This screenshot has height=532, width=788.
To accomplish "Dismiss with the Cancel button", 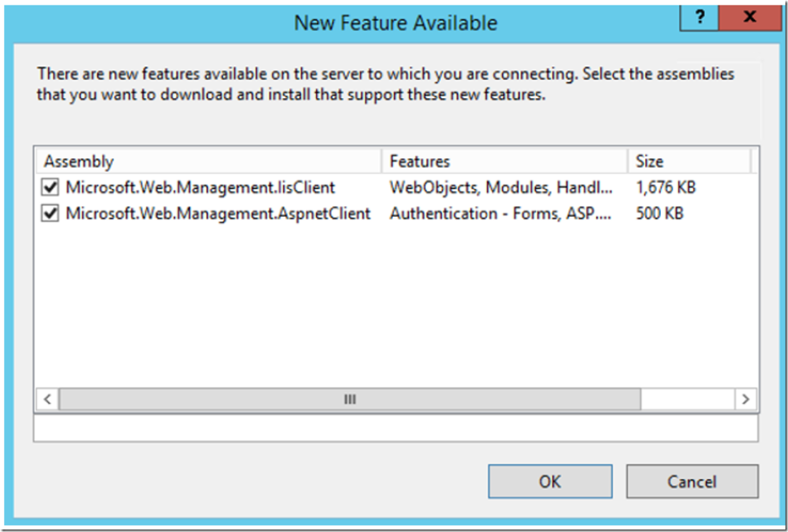I will [x=692, y=482].
